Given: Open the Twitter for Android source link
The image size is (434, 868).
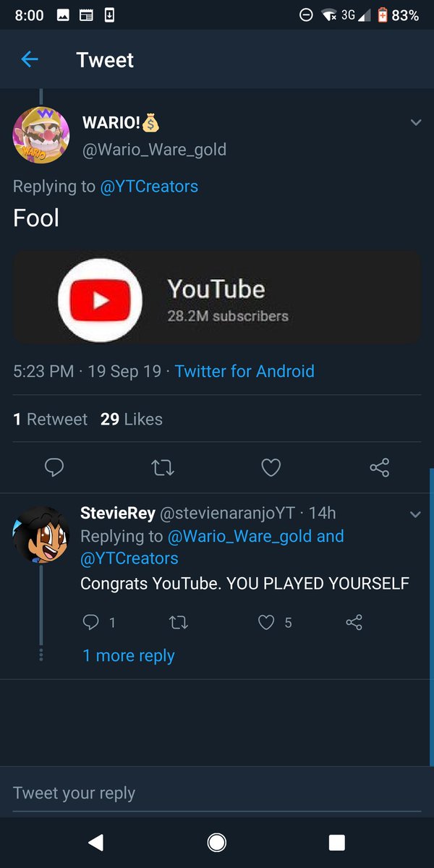Looking at the screenshot, I should 244,371.
